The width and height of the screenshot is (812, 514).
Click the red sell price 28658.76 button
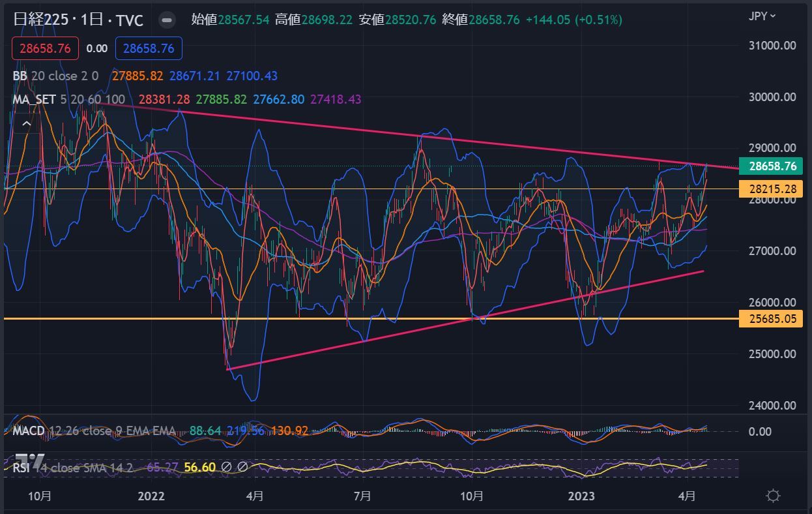[x=45, y=48]
